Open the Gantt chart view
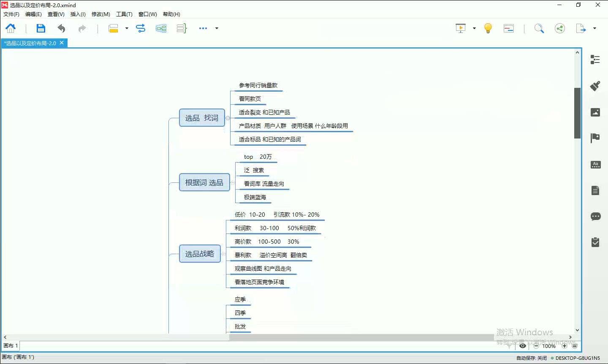This screenshot has height=364, width=608. coord(509,28)
